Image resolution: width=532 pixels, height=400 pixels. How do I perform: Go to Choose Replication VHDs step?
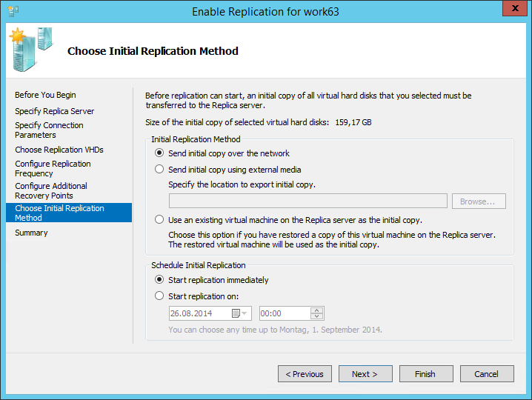click(x=59, y=150)
